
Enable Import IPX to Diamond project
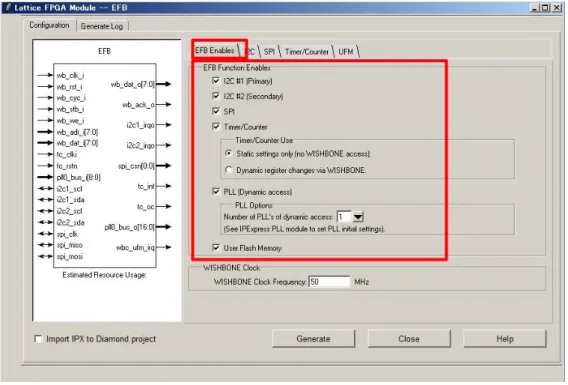[38, 339]
